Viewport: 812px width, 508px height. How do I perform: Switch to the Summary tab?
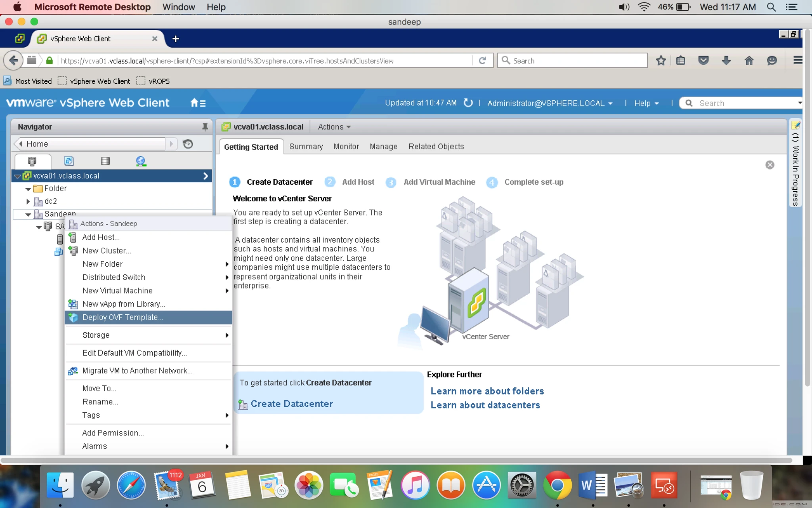click(x=306, y=147)
